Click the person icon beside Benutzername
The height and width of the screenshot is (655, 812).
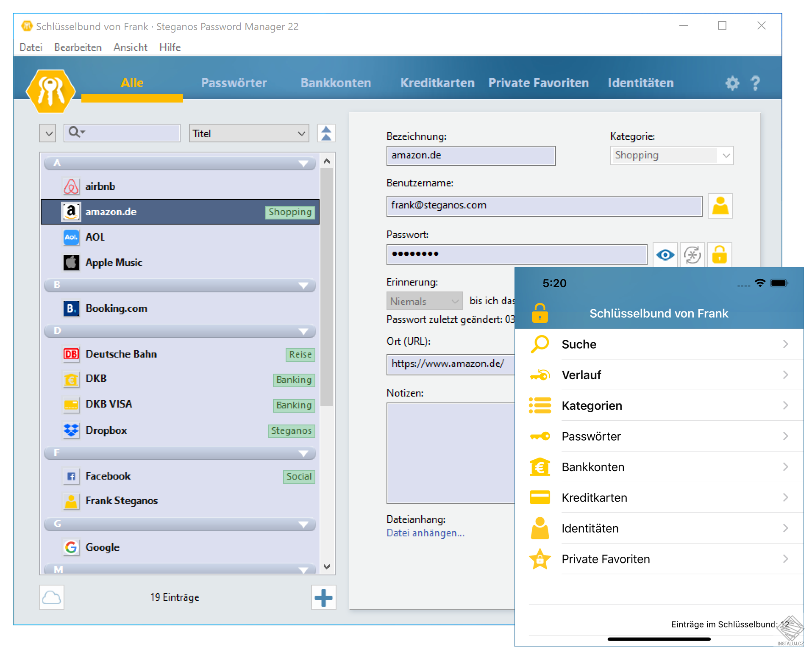pyautogui.click(x=720, y=206)
